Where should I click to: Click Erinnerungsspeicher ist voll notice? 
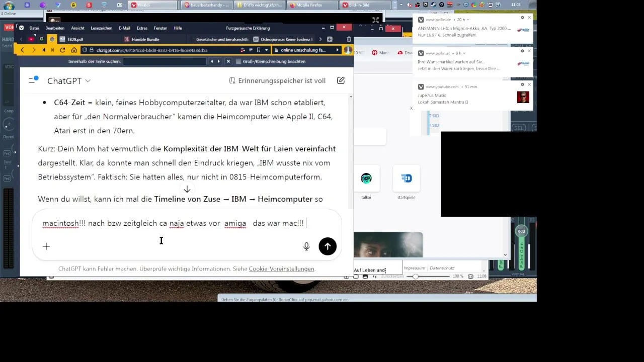pyautogui.click(x=277, y=80)
